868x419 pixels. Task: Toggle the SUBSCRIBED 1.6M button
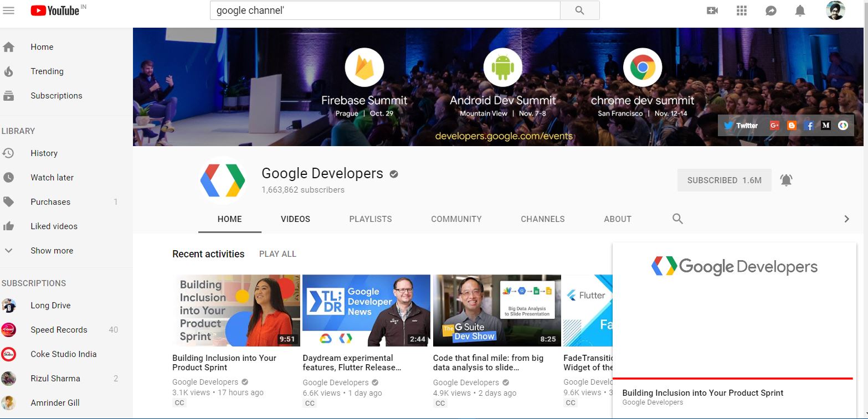[x=725, y=180]
